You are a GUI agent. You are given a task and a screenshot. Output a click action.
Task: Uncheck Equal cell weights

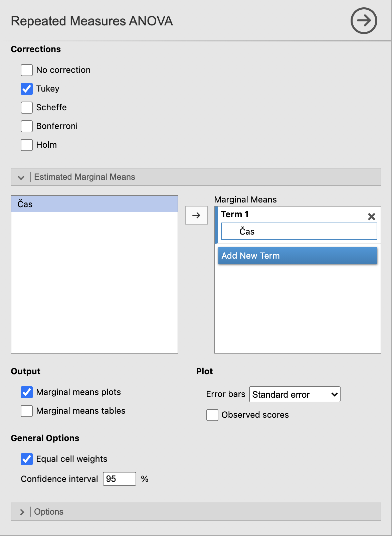pos(27,459)
